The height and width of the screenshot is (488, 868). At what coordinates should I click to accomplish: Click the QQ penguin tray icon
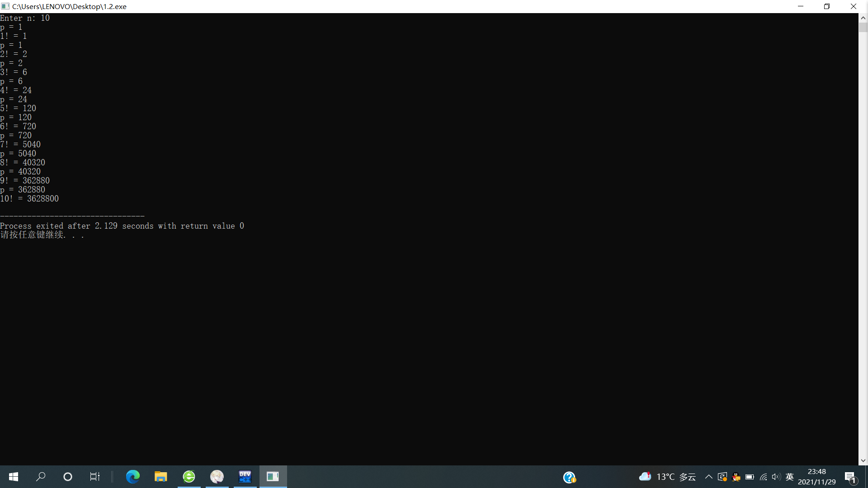coord(736,477)
